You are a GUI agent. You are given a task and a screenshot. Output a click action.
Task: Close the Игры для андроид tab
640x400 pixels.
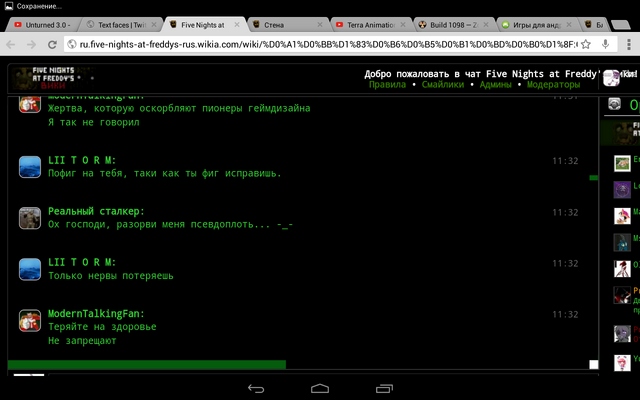(x=569, y=25)
